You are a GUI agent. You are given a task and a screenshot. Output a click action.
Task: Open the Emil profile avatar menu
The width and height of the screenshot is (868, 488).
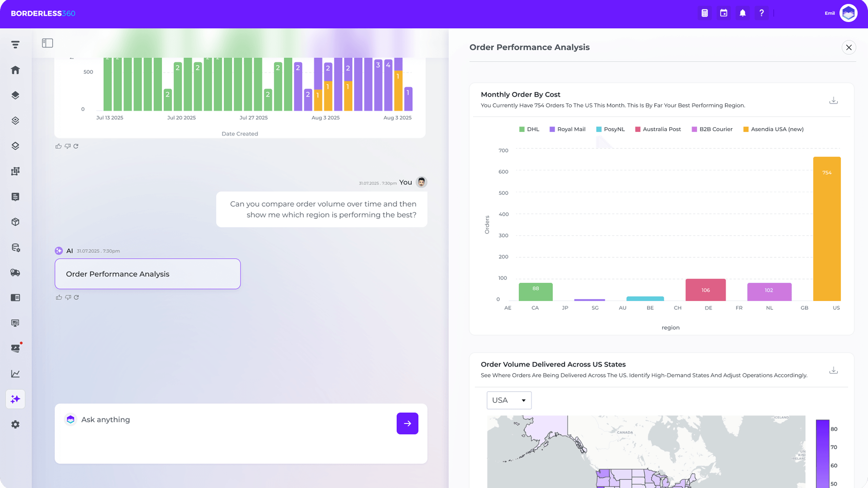coord(848,13)
